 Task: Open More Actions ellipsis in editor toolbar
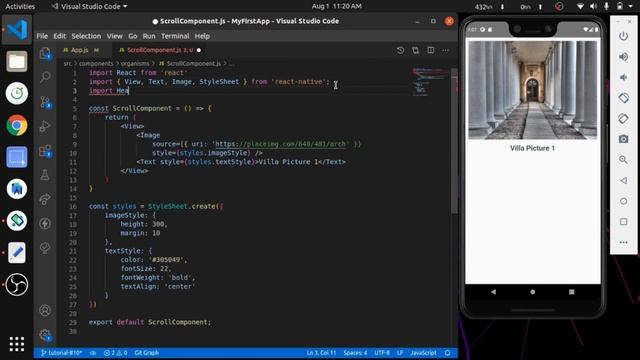click(x=445, y=50)
